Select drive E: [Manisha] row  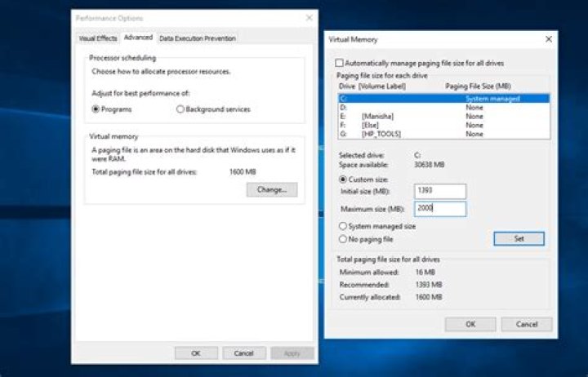(444, 116)
